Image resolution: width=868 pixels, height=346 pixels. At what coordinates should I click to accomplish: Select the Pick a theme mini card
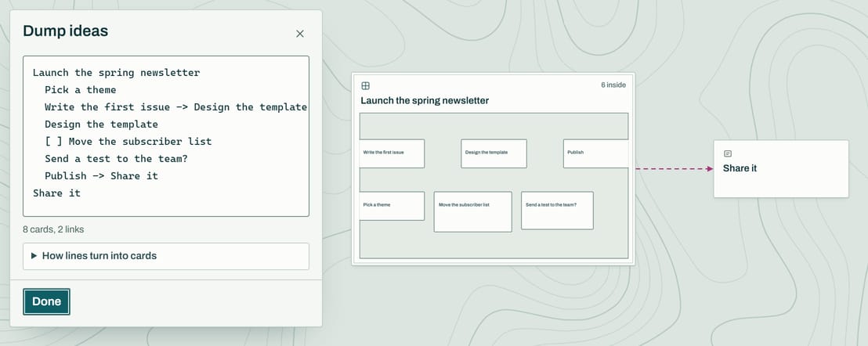pos(392,206)
